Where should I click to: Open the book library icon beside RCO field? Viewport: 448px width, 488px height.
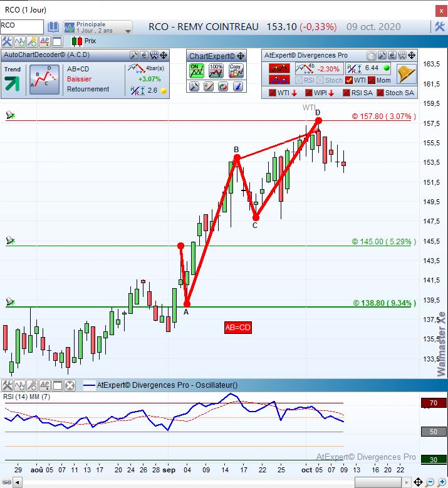point(53,28)
